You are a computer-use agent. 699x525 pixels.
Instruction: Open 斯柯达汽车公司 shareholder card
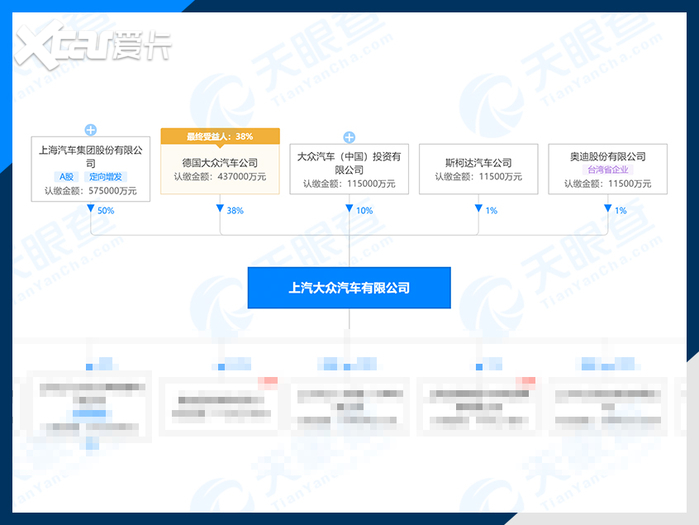(x=478, y=169)
